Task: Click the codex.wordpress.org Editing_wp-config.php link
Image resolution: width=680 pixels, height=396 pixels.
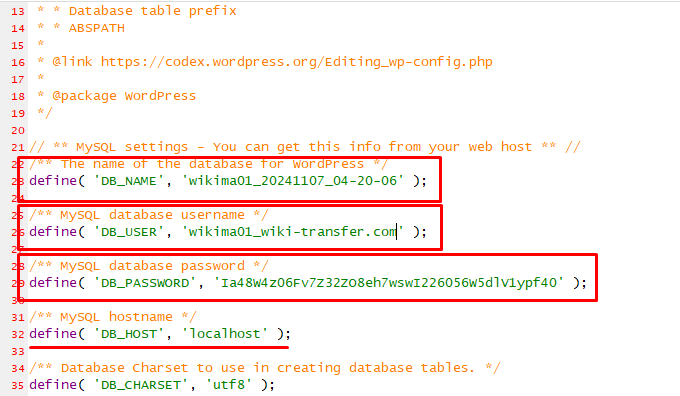Action: tap(297, 62)
